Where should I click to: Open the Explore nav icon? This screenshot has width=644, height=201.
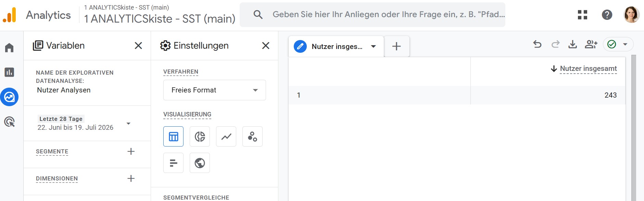(9, 97)
